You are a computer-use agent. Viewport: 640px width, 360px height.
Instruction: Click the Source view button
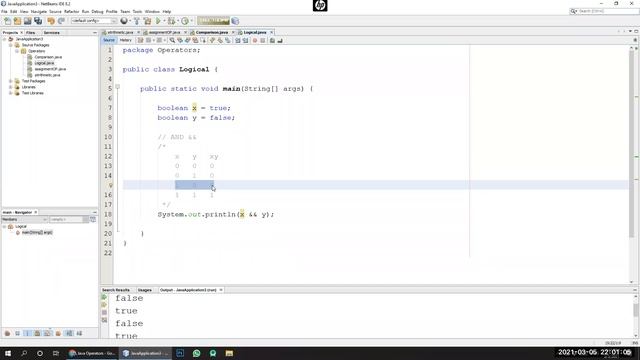click(109, 40)
